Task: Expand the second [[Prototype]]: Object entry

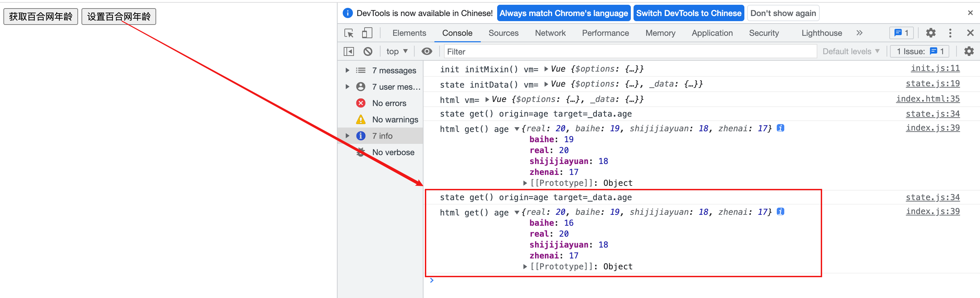Action: point(525,267)
